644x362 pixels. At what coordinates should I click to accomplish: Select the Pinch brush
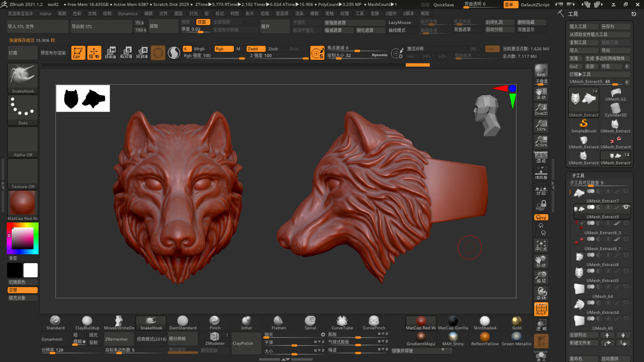[x=215, y=323]
